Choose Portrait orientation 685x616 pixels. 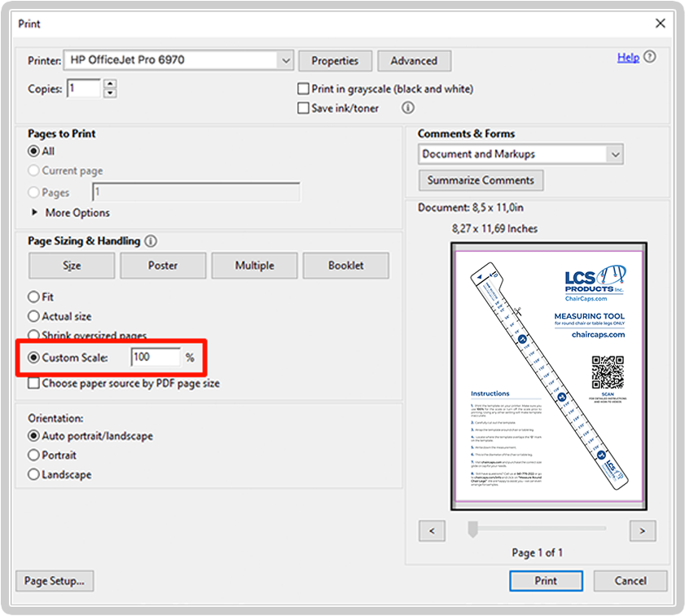pos(33,455)
